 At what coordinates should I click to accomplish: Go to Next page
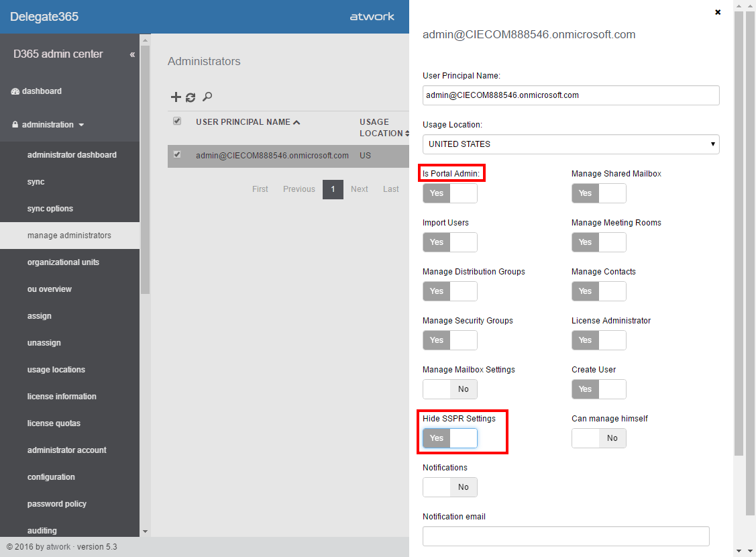[359, 189]
